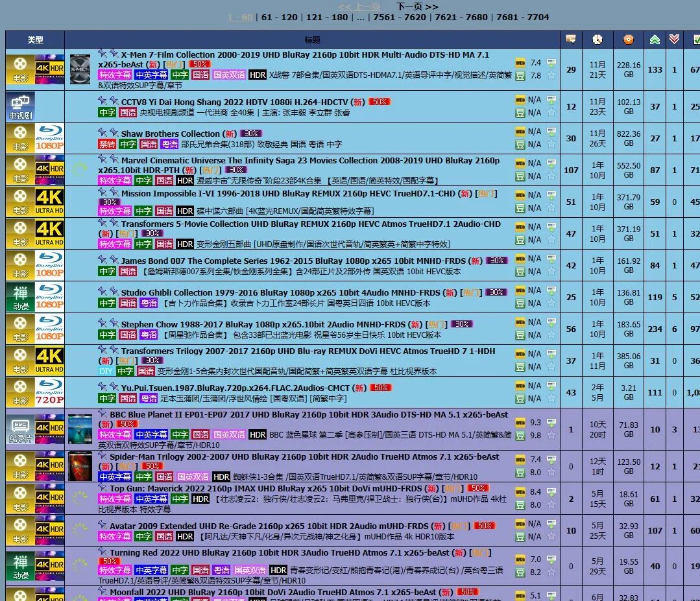Viewport: 700px width, 601px height.
Task: Open Spider-Man Trilogy 2002-2007 title link
Action: pyautogui.click(x=304, y=456)
